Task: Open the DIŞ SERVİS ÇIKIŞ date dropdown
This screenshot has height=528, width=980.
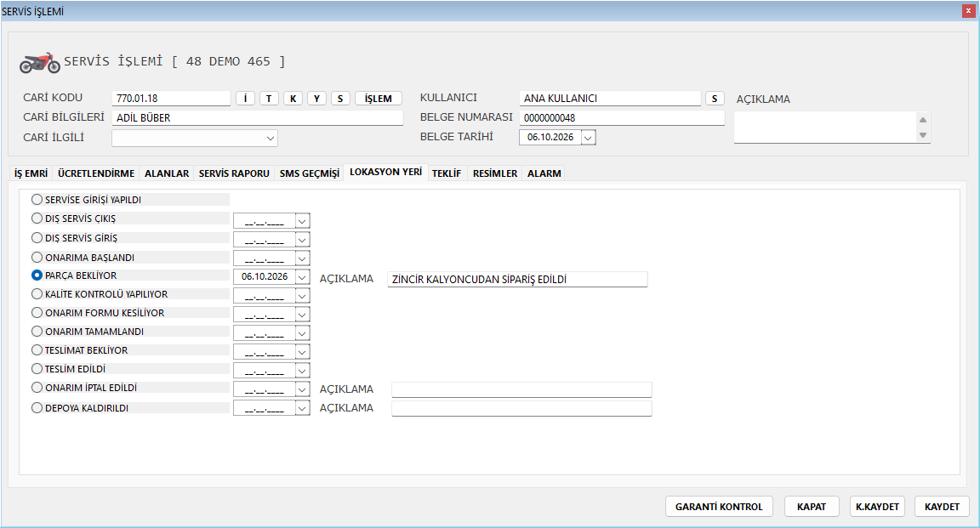Action: [x=302, y=220]
